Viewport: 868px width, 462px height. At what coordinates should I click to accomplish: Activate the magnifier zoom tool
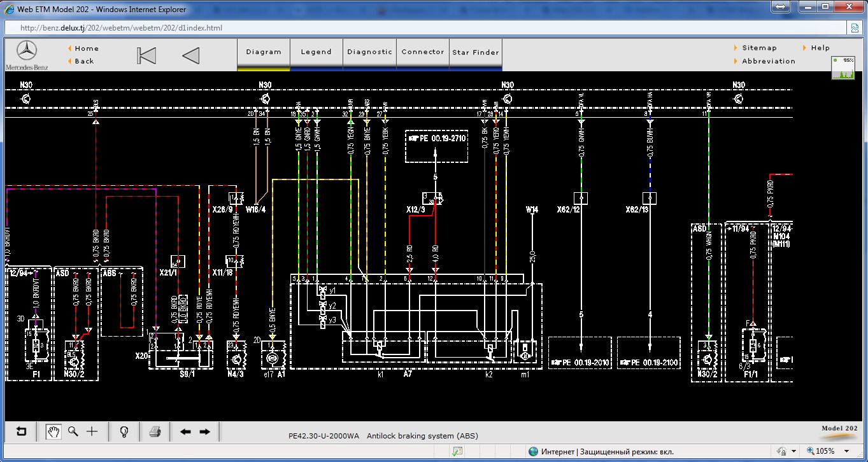(x=73, y=431)
